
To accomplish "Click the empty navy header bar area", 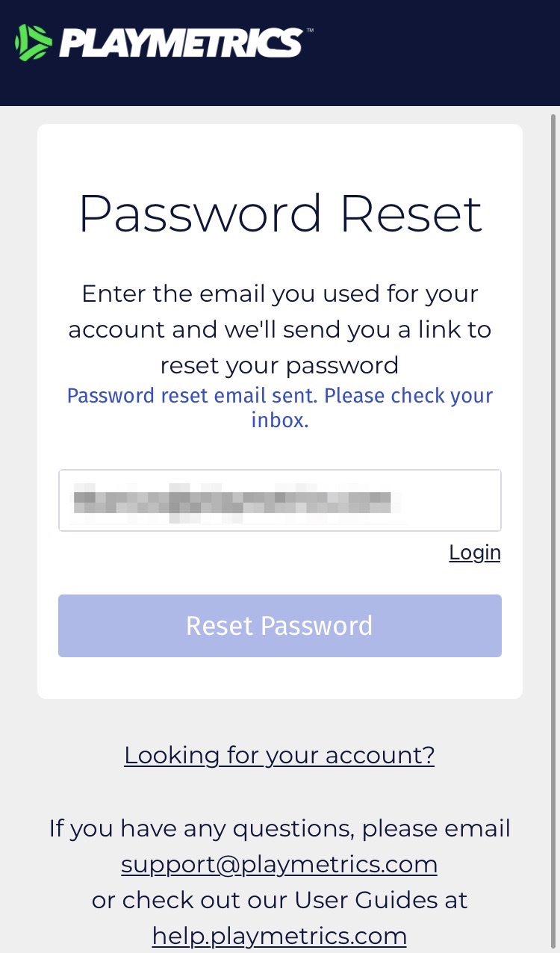I will [441, 52].
